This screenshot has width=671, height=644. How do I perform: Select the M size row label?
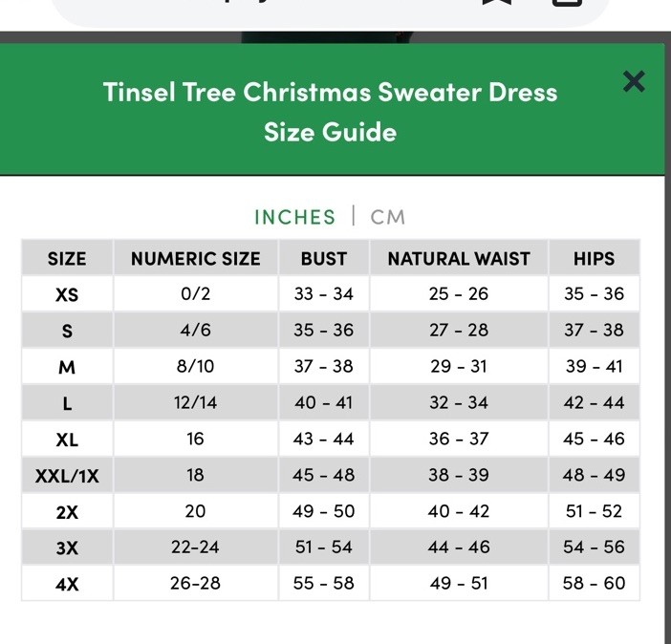tap(67, 367)
